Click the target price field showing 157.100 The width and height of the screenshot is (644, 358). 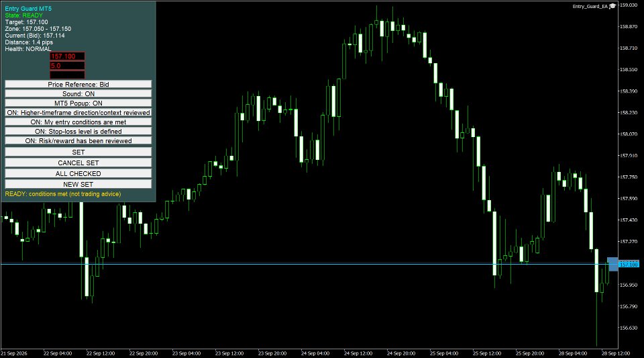click(67, 56)
